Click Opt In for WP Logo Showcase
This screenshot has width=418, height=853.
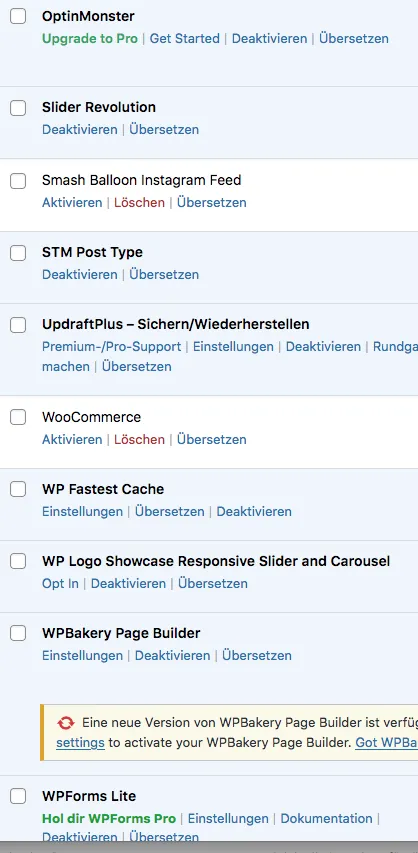coord(60,583)
